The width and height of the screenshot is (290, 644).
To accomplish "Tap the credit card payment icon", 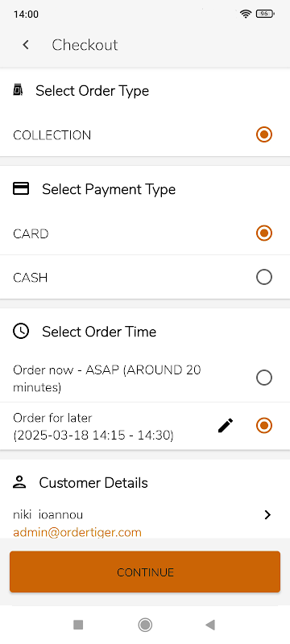I will (x=21, y=188).
